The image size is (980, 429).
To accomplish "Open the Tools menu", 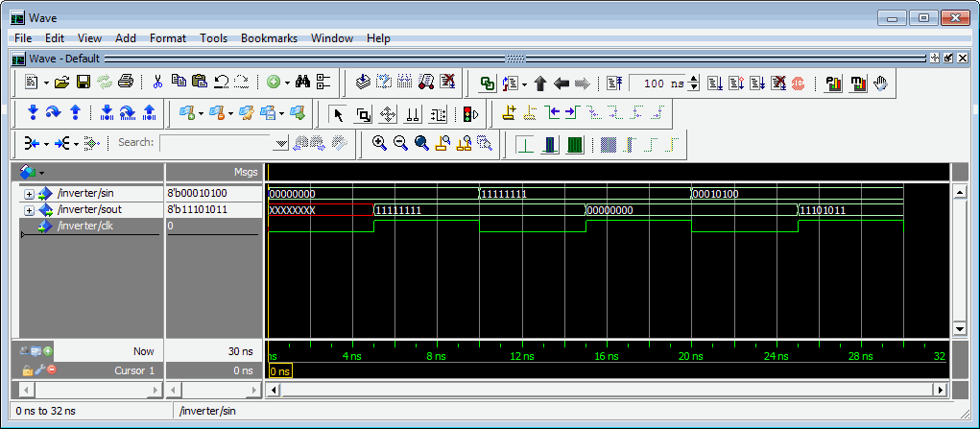I will pos(214,38).
